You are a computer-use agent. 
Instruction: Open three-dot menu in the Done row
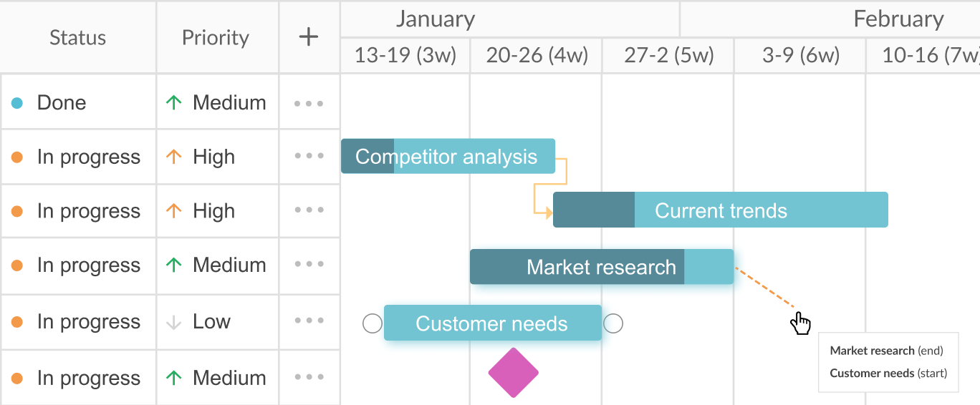pos(309,103)
